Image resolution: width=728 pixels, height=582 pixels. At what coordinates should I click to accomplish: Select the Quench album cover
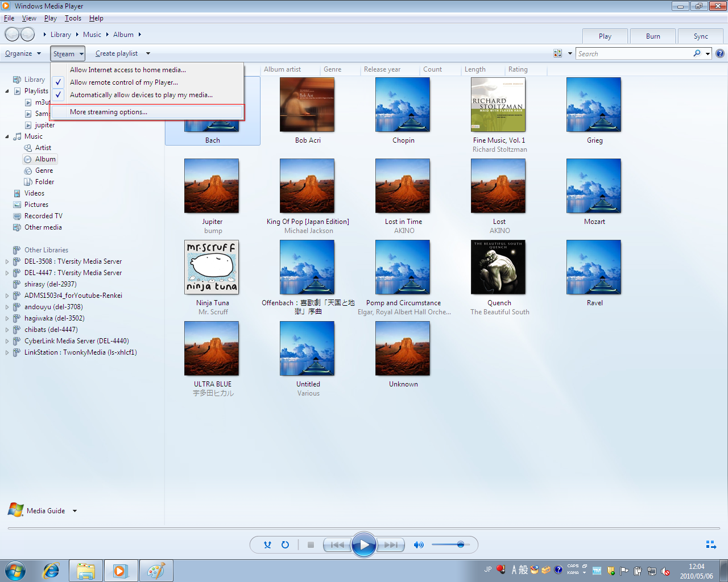coord(498,267)
